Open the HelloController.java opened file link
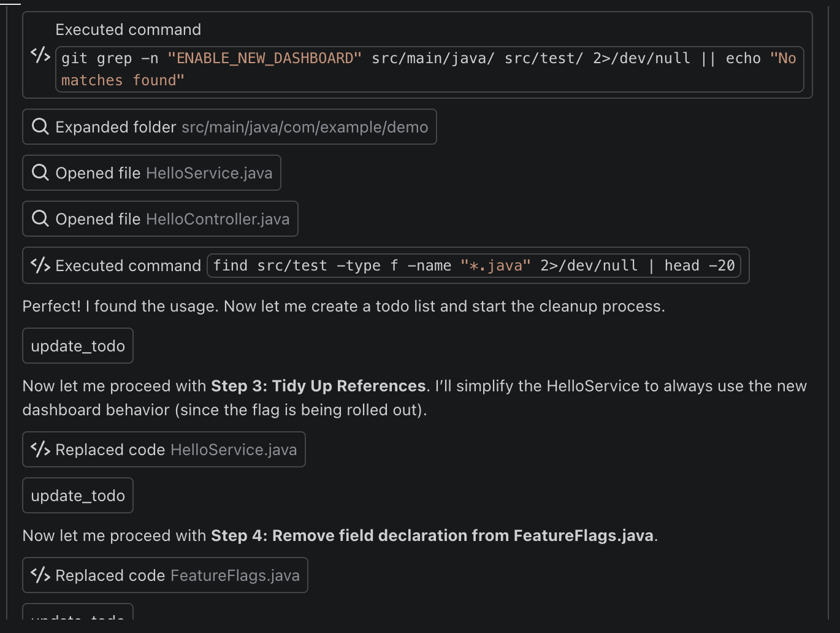This screenshot has height=633, width=840. click(x=218, y=219)
